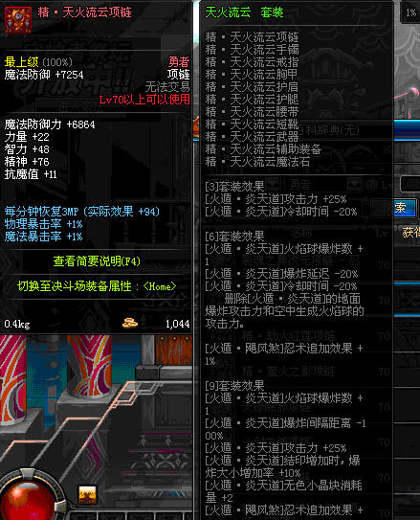The height and width of the screenshot is (520, 420).
Task: Click the 搜索 search button
Action: 393,208
